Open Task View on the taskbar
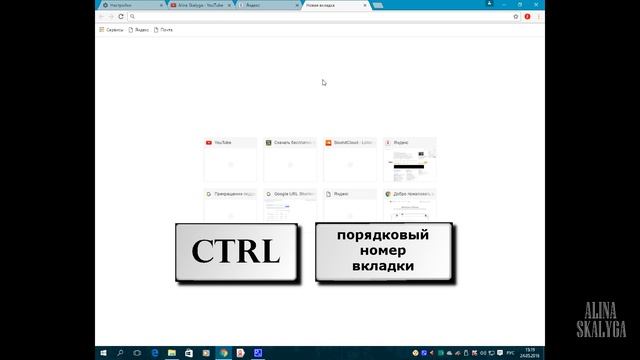The height and width of the screenshot is (360, 640). pos(137,353)
